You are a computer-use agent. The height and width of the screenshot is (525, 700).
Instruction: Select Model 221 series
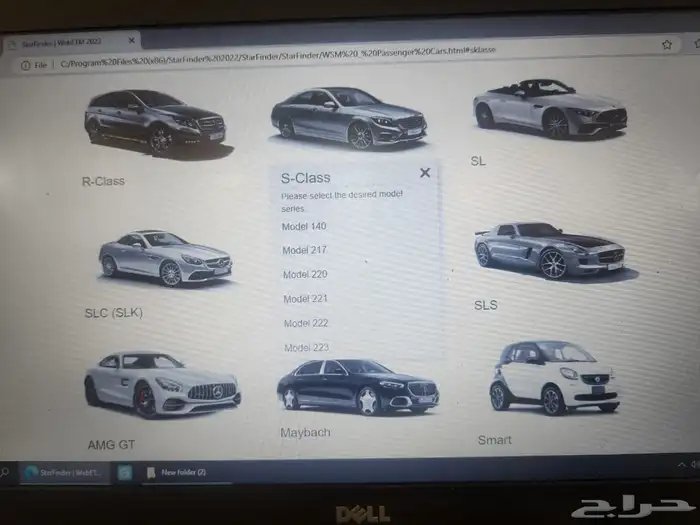pyautogui.click(x=305, y=299)
